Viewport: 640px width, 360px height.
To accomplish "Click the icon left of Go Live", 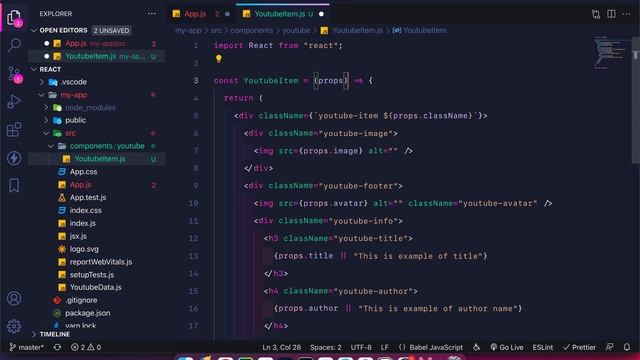I will (476, 347).
